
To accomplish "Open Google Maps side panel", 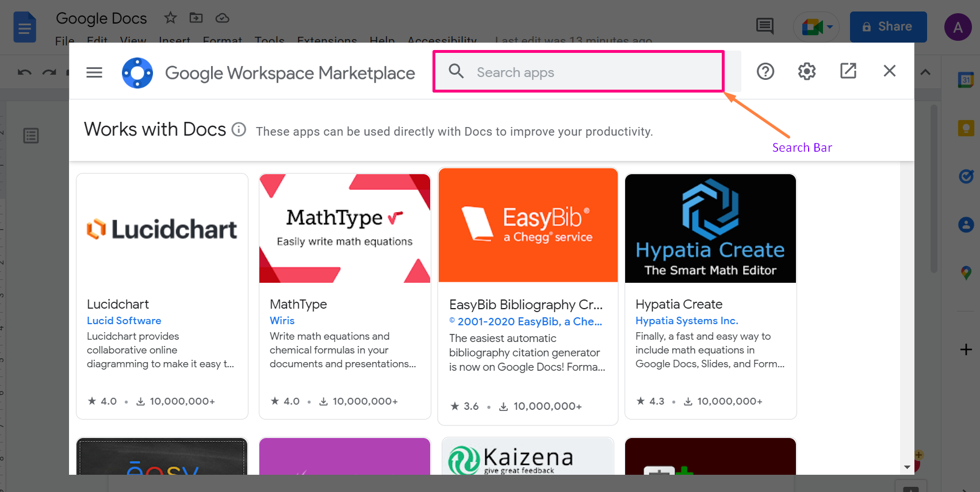I will point(966,272).
